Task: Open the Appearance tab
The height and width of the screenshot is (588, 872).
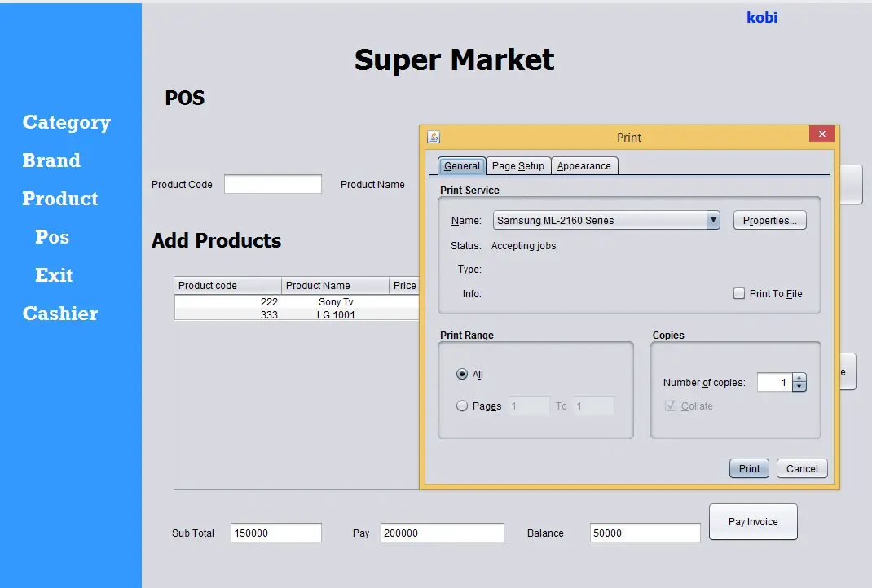Action: (x=584, y=166)
